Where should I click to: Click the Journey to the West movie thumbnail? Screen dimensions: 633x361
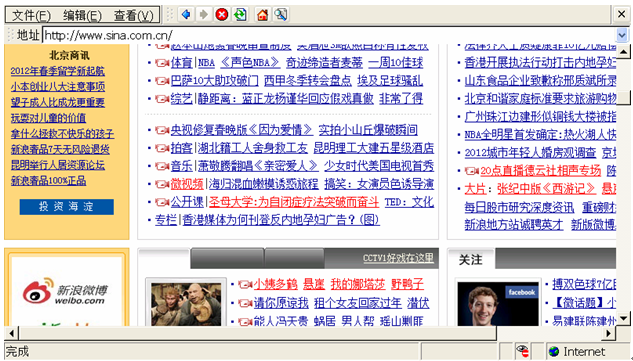pos(186,303)
